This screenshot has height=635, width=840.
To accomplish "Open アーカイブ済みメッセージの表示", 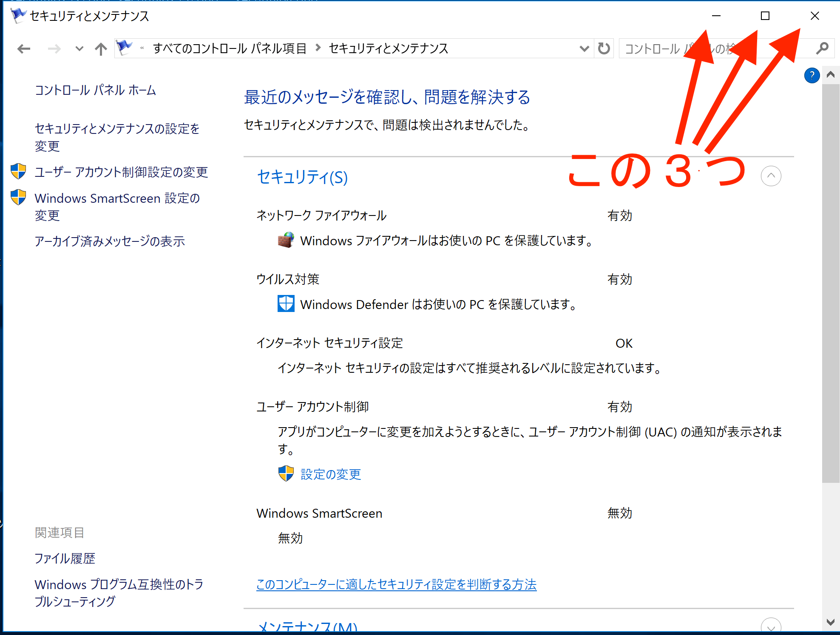I will 110,241.
